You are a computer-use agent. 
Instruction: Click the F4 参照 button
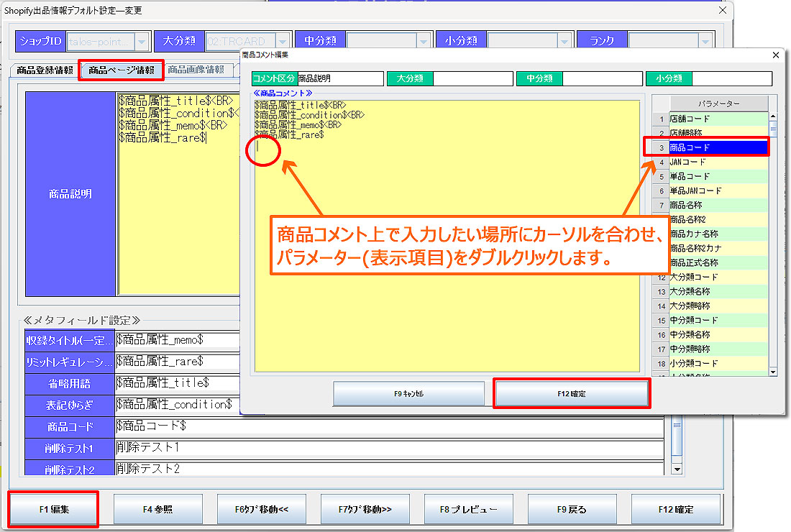[x=157, y=509]
